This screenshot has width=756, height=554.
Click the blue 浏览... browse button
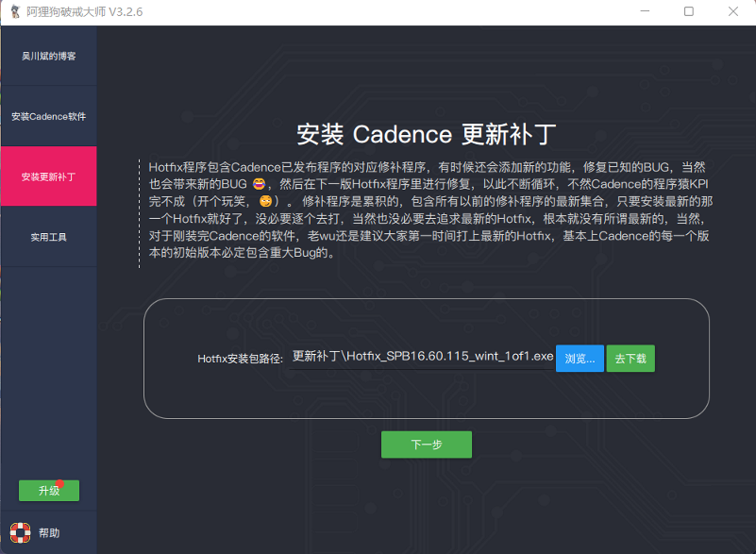580,359
